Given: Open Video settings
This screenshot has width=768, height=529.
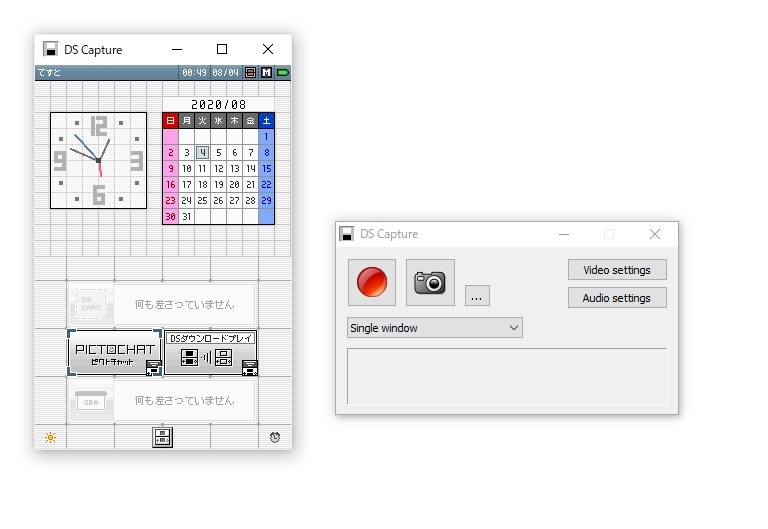Looking at the screenshot, I should point(617,270).
